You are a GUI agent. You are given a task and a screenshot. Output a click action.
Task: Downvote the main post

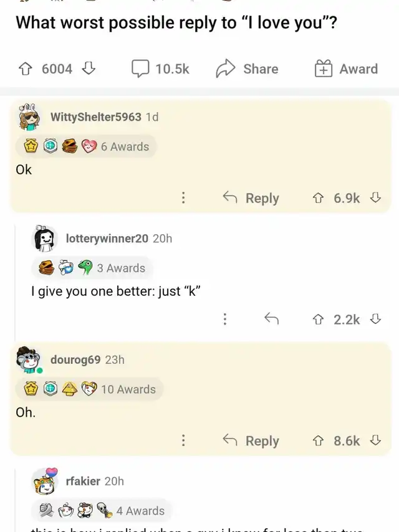[88, 69]
